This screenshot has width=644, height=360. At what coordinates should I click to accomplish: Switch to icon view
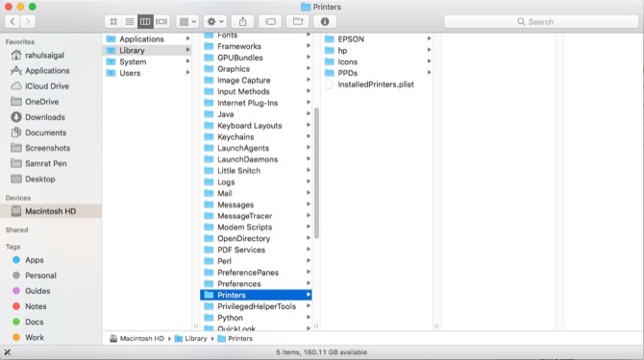pos(113,22)
